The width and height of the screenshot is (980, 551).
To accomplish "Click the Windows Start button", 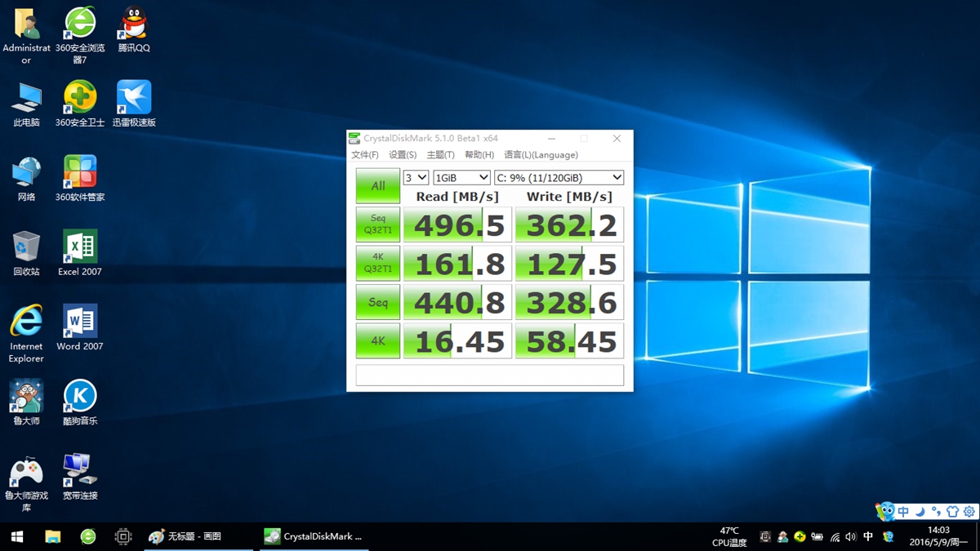I will click(x=16, y=536).
